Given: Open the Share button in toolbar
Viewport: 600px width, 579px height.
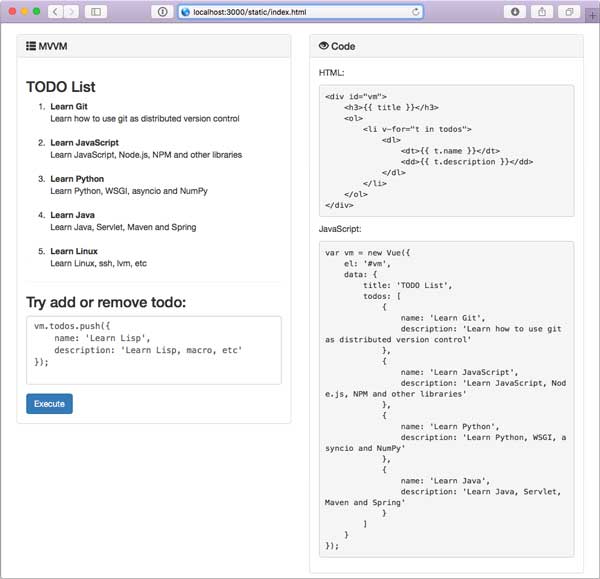Looking at the screenshot, I should pos(542,12).
